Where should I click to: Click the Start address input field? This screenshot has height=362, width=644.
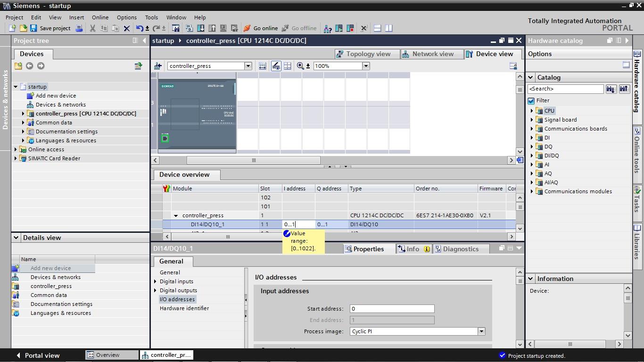coord(392,309)
